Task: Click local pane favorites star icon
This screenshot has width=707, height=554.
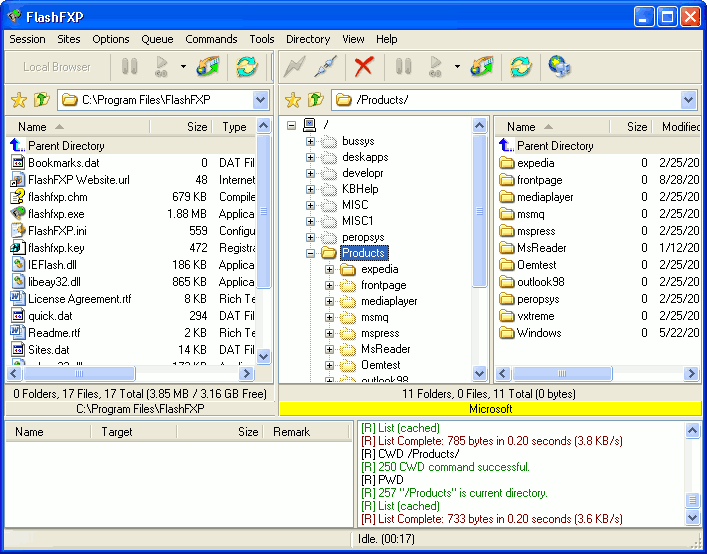Action: tap(19, 100)
